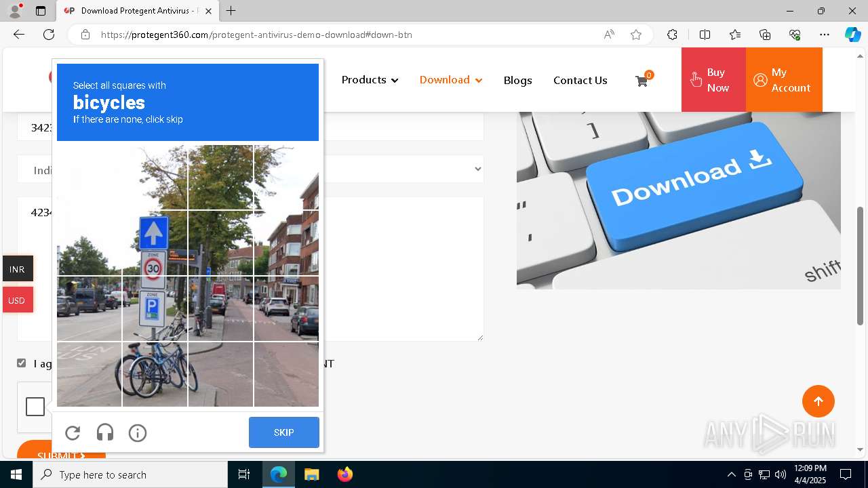Skip the captcha challenge
The height and width of the screenshot is (488, 868).
point(284,432)
